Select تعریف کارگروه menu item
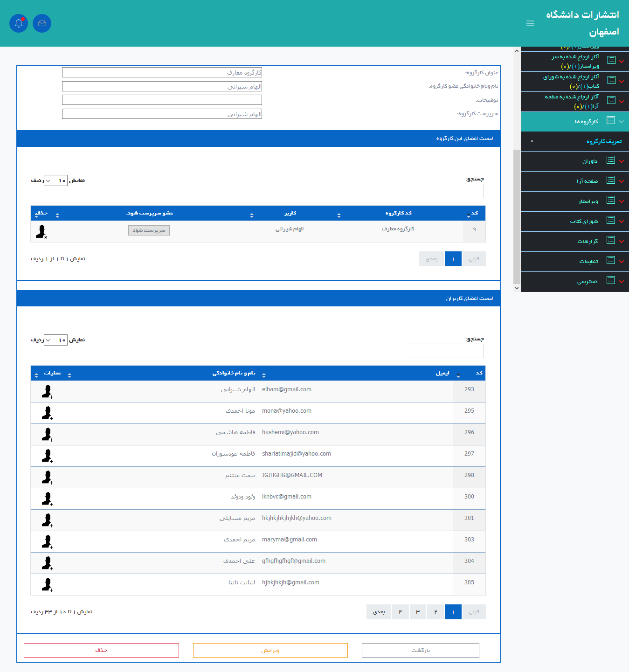 604,141
